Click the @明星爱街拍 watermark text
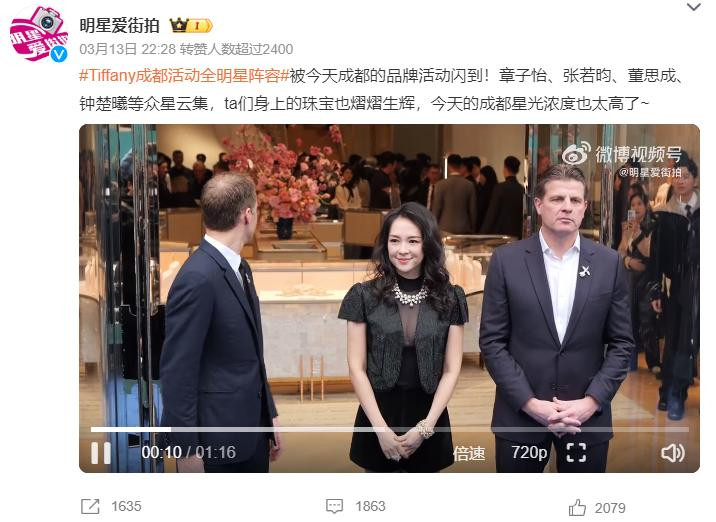The width and height of the screenshot is (716, 522). [650, 173]
